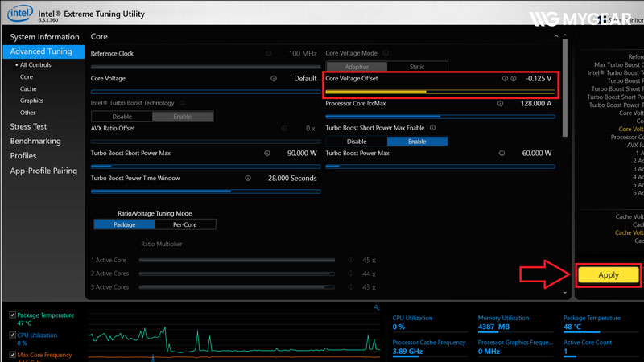This screenshot has height=362, width=644.
Task: Toggle CPU Utilization graph checkbox
Action: click(x=13, y=335)
